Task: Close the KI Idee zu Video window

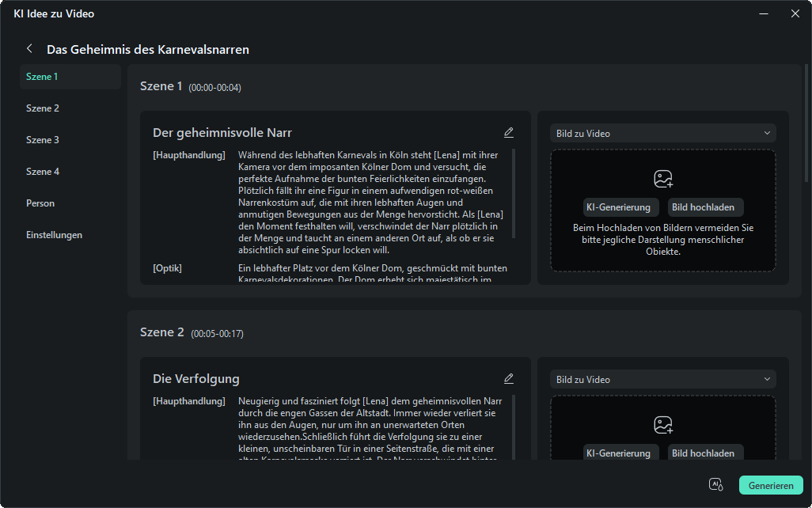Action: click(795, 13)
